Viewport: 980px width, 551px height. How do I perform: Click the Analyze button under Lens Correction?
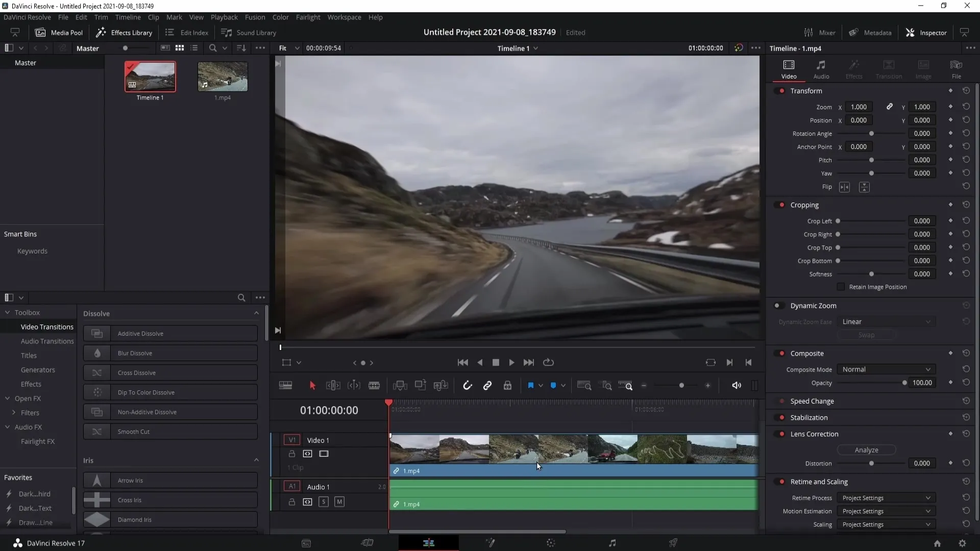[x=867, y=449]
